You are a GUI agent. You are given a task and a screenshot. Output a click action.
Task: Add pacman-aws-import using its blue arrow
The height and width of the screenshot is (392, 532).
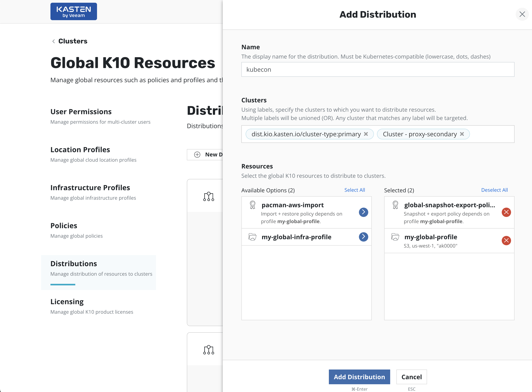pos(363,212)
